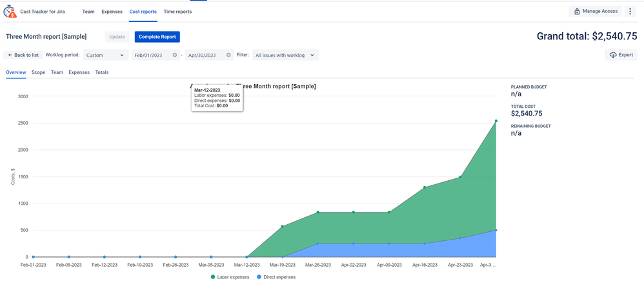Viewport: 644px width, 281px height.
Task: Click the Manage Access button
Action: 596,11
